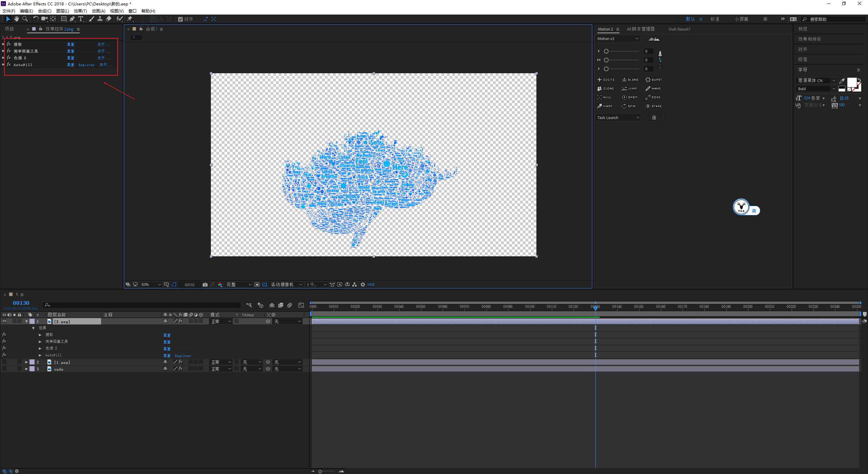Switch to the 项目 panel tab
This screenshot has width=868, height=474.
point(9,29)
